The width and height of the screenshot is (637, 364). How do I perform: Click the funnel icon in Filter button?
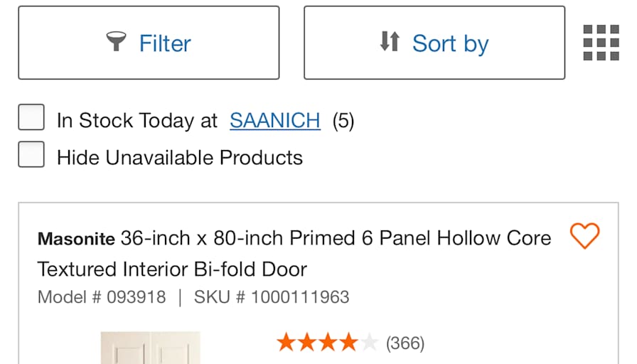click(116, 42)
